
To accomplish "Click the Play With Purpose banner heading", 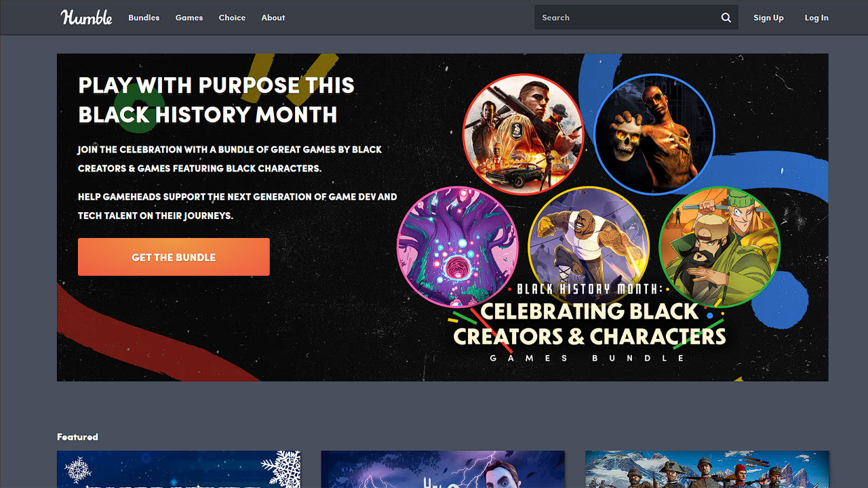I will tap(216, 100).
